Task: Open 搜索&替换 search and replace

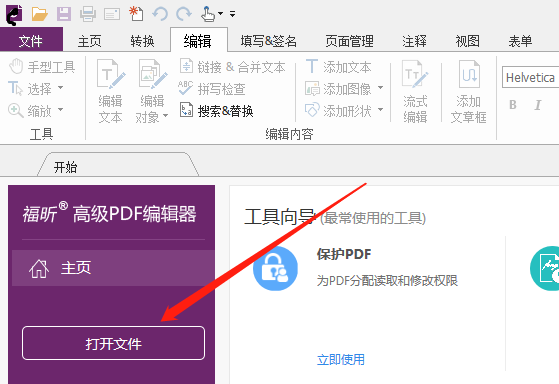Action: pyautogui.click(x=216, y=111)
